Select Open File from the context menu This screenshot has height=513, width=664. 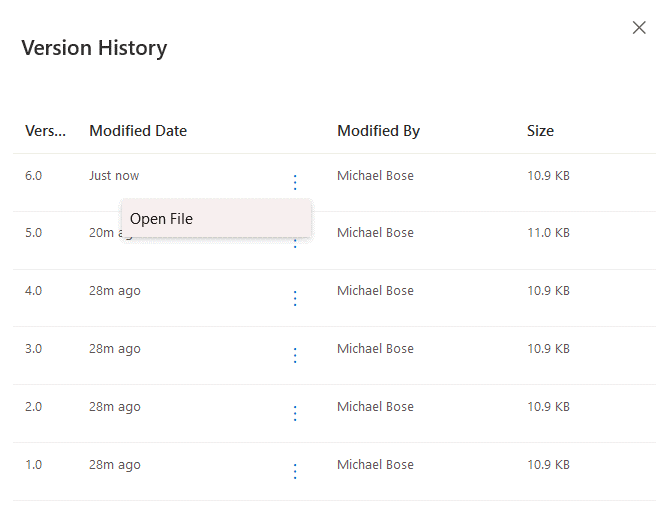point(162,219)
